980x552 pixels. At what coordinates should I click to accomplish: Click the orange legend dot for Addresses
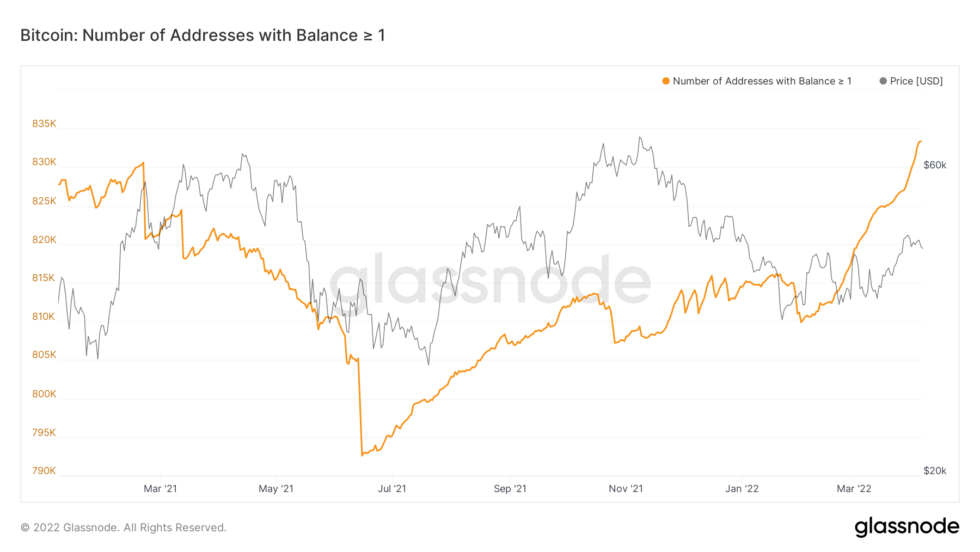pos(665,81)
